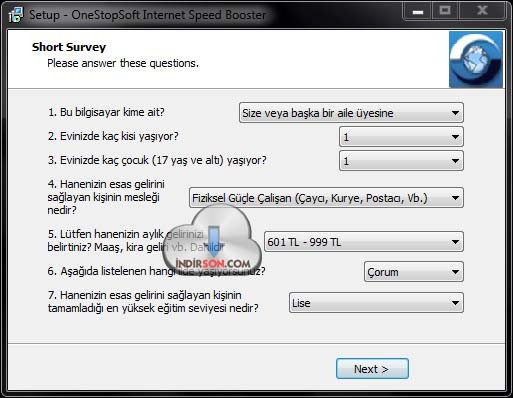513x398 pixels.
Task: Click the OneStopSoft globe logo image
Action: pyautogui.click(x=476, y=60)
